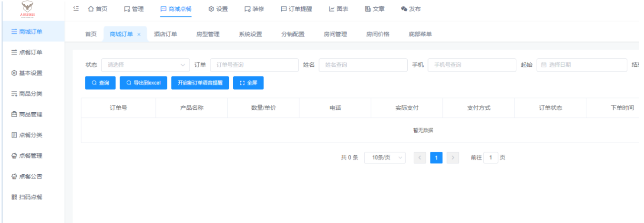Close the 商城订单 tab

click(139, 34)
